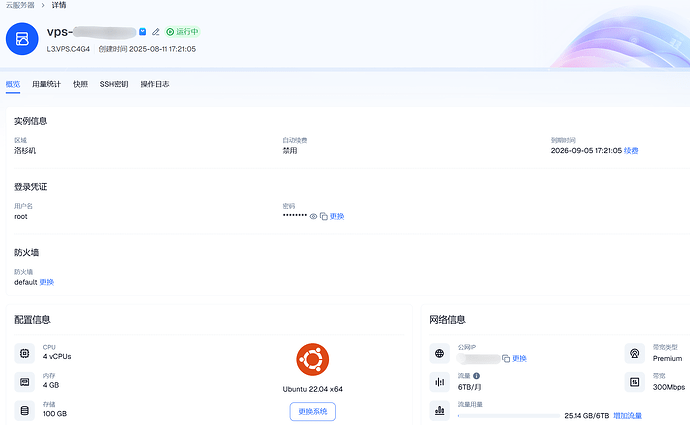Click 增加流量 link

point(628,416)
